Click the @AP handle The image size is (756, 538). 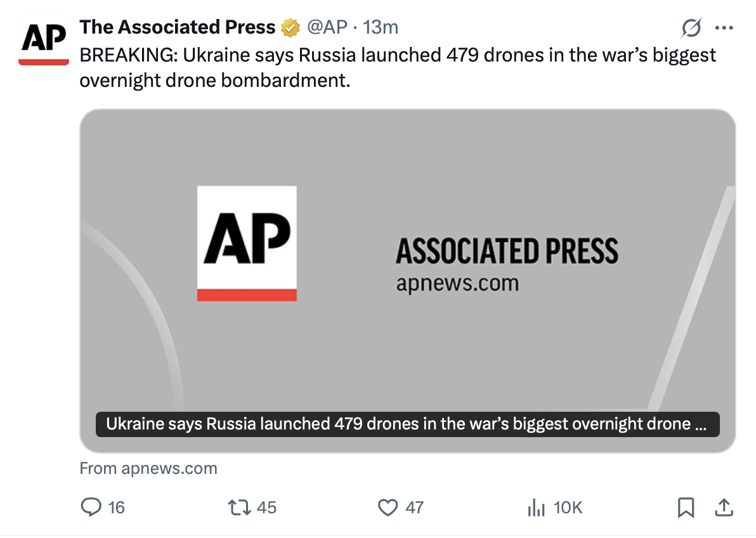(x=327, y=27)
